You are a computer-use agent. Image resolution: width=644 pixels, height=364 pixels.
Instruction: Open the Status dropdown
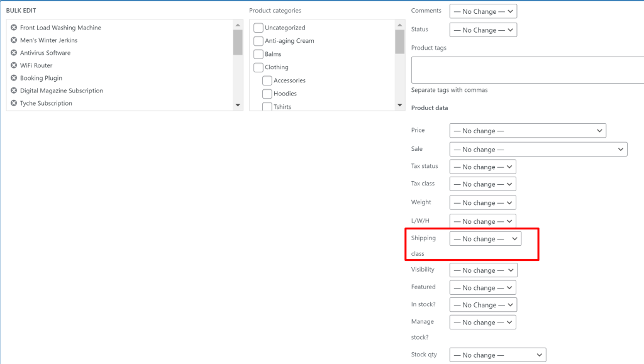tap(483, 30)
